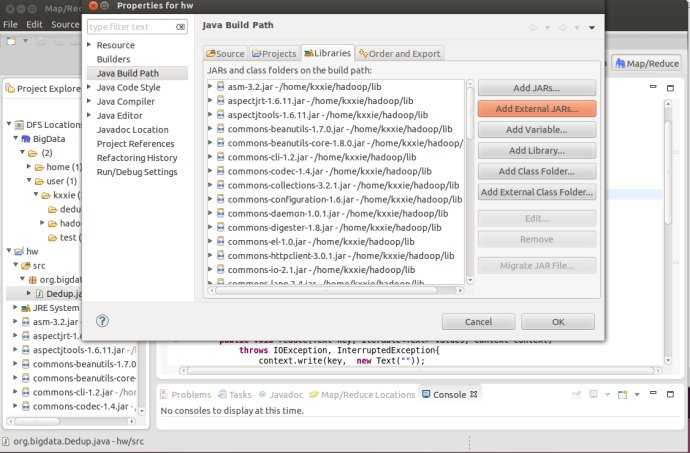The image size is (690, 453).
Task: Select commons-digester-1.8.jar row
Action: coord(334,228)
